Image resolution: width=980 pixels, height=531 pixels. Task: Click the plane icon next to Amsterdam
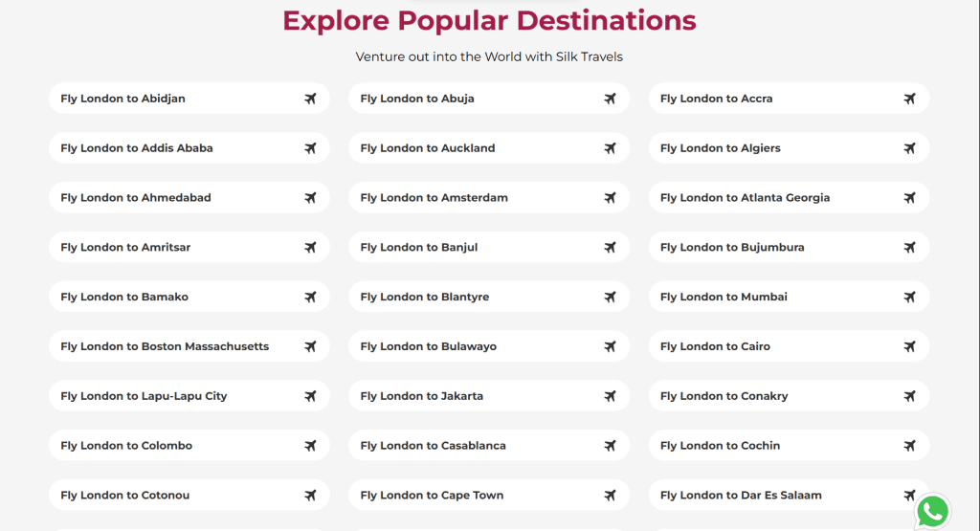[610, 197]
